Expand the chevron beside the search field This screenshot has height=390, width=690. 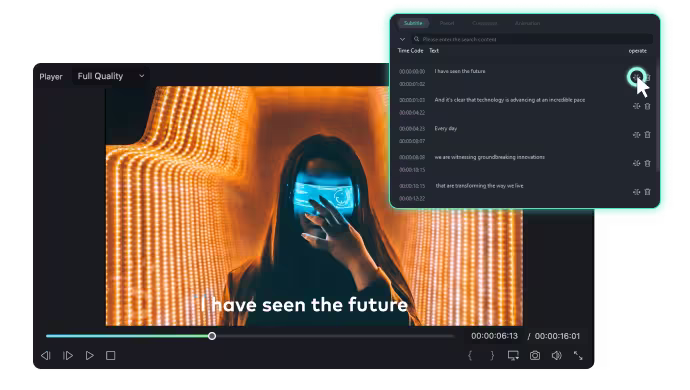click(402, 39)
